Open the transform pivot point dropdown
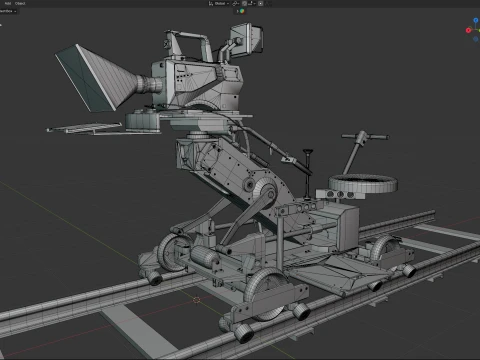 point(235,4)
